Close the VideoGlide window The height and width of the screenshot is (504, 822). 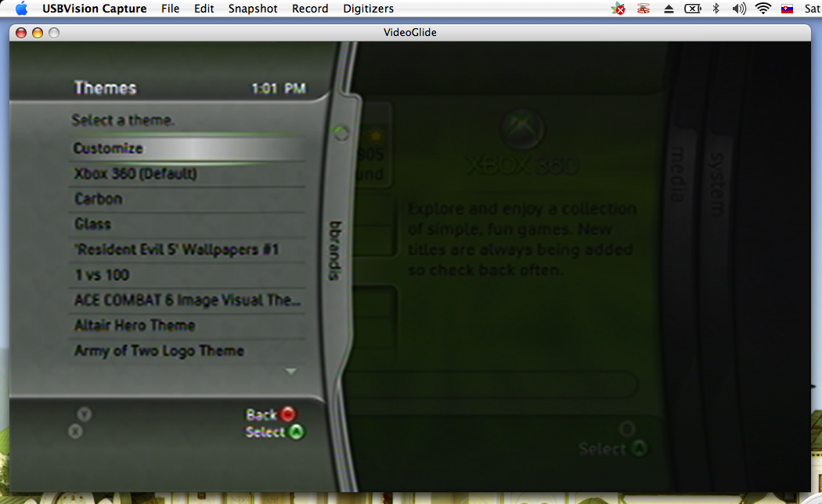click(21, 33)
